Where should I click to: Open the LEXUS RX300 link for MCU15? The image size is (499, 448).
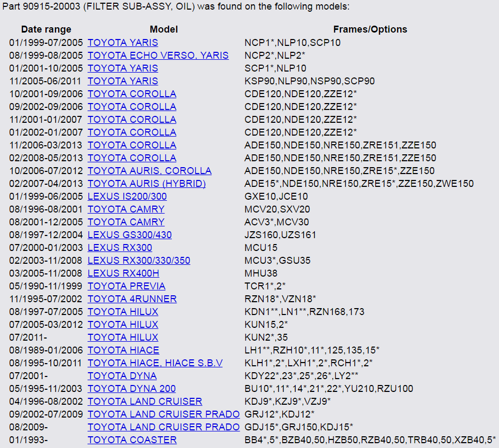(120, 247)
